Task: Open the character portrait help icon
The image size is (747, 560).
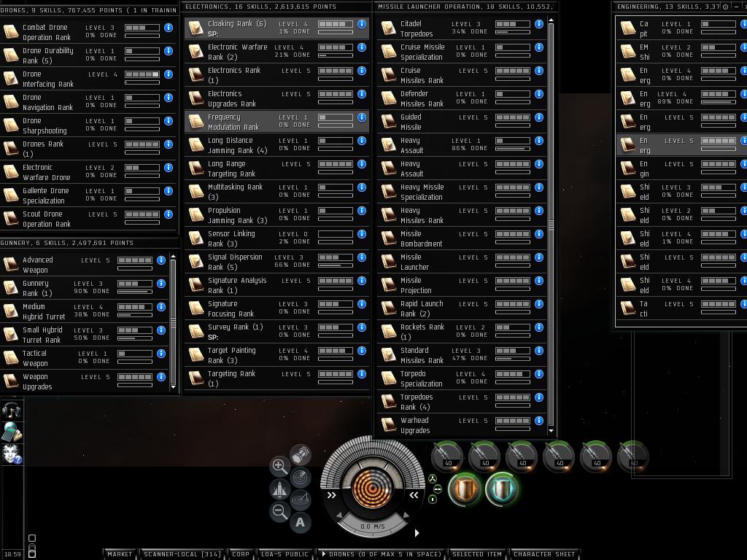Action: coord(11,454)
